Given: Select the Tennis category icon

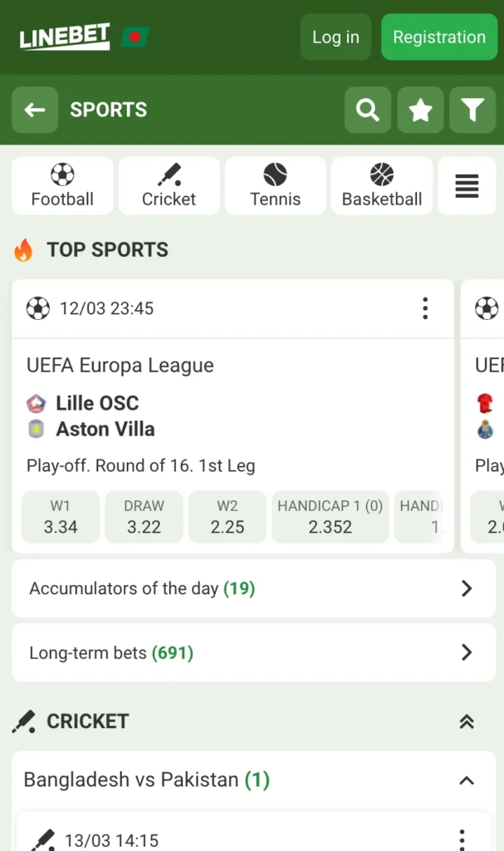Looking at the screenshot, I should tap(275, 184).
